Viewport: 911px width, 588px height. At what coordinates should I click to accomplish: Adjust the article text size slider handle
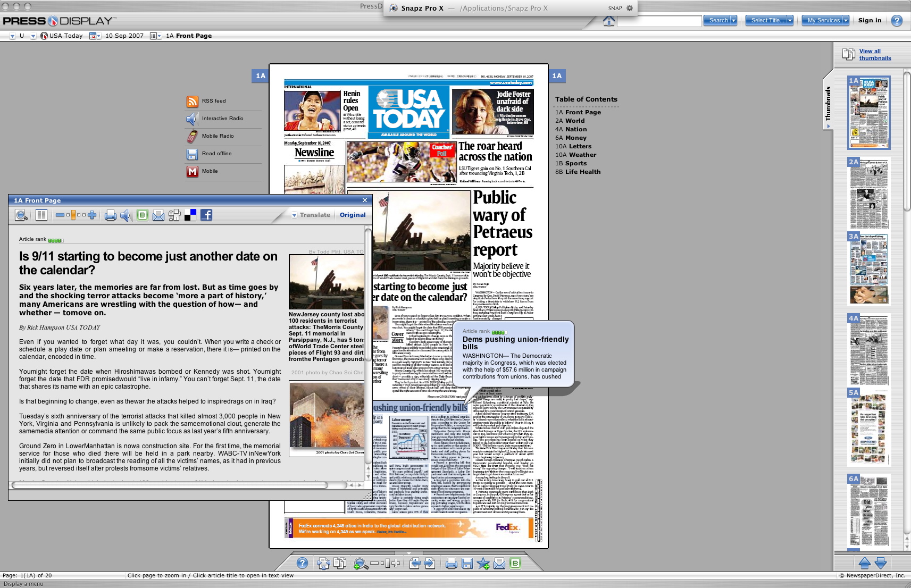click(73, 215)
